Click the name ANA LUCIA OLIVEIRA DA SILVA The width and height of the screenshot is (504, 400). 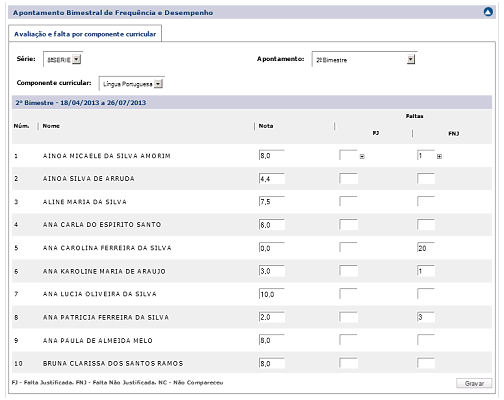(x=100, y=294)
